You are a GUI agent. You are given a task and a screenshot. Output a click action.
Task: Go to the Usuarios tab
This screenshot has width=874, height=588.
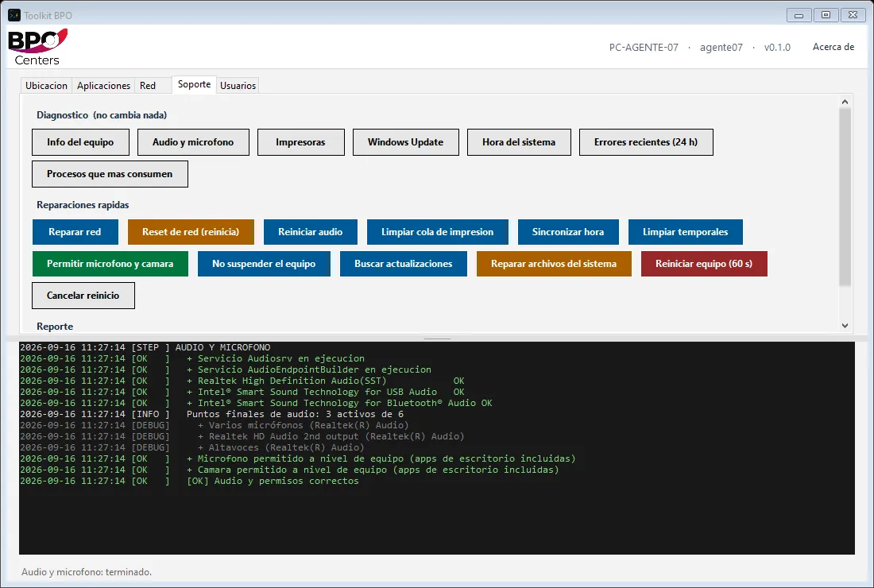[x=238, y=85]
